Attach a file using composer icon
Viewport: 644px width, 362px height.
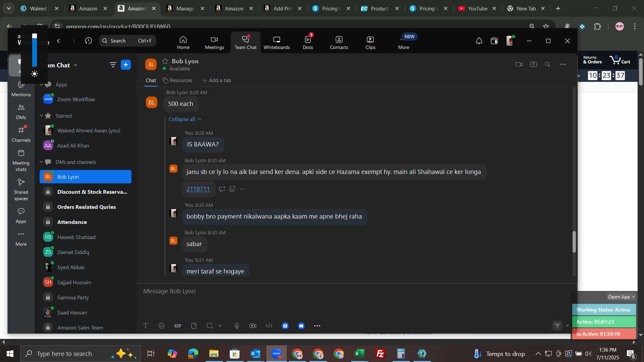pyautogui.click(x=194, y=326)
